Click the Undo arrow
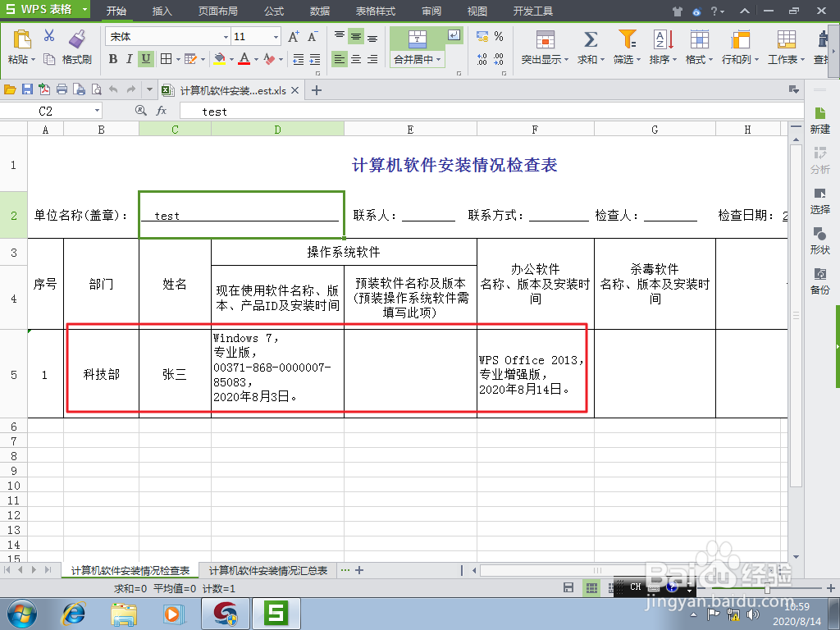Viewport: 840px width, 630px height. [x=113, y=89]
